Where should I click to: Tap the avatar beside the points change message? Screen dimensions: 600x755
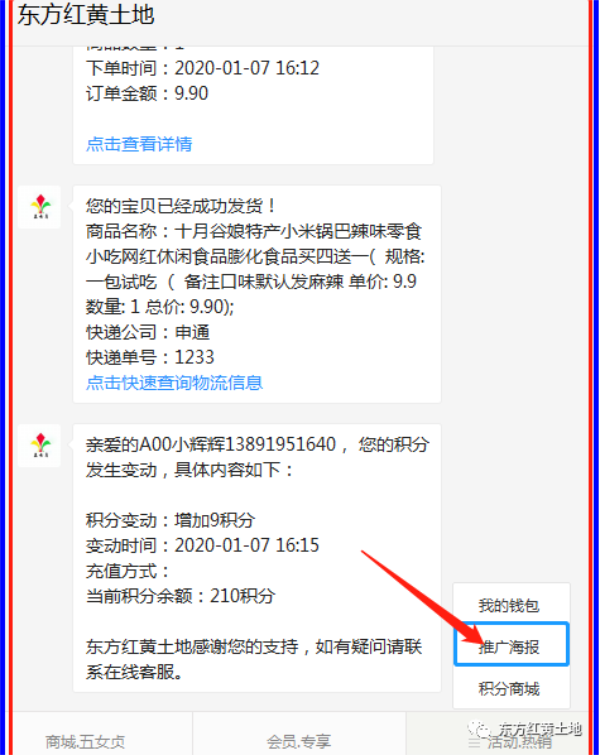pos(39,445)
